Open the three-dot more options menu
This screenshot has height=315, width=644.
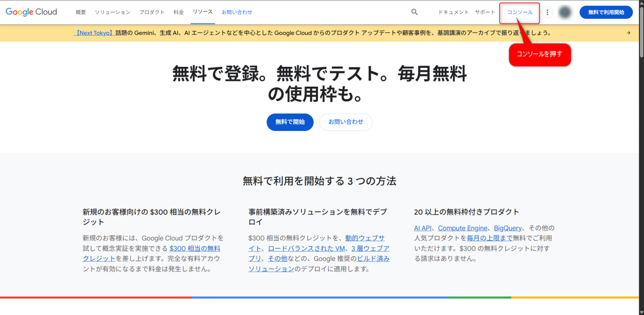click(x=547, y=12)
